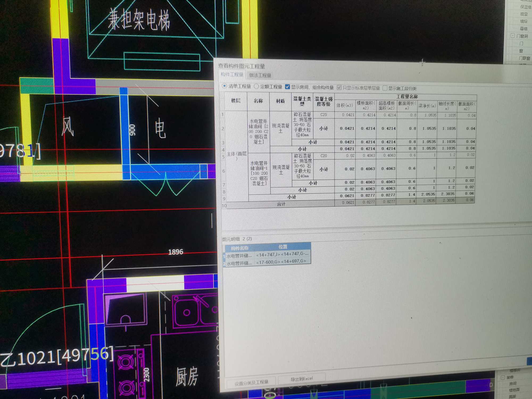532x399 pixels.
Task: Click total volume 0.0621 in 合计 row
Action: pos(345,203)
